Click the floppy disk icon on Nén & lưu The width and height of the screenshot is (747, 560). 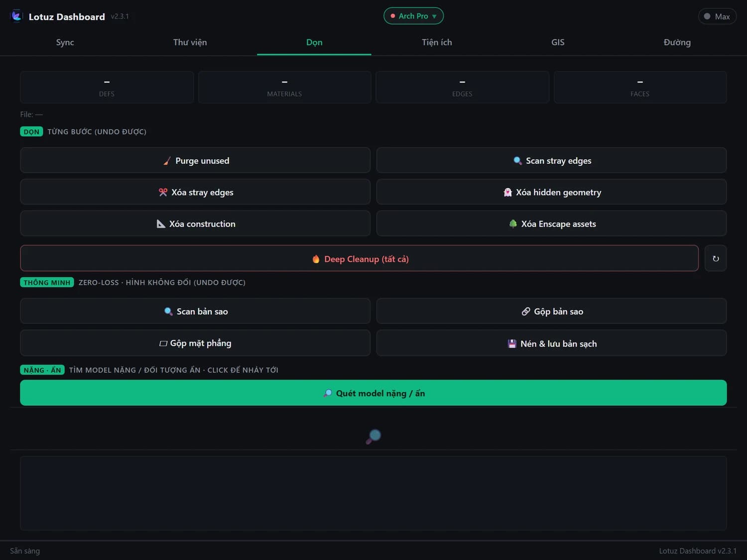512,343
